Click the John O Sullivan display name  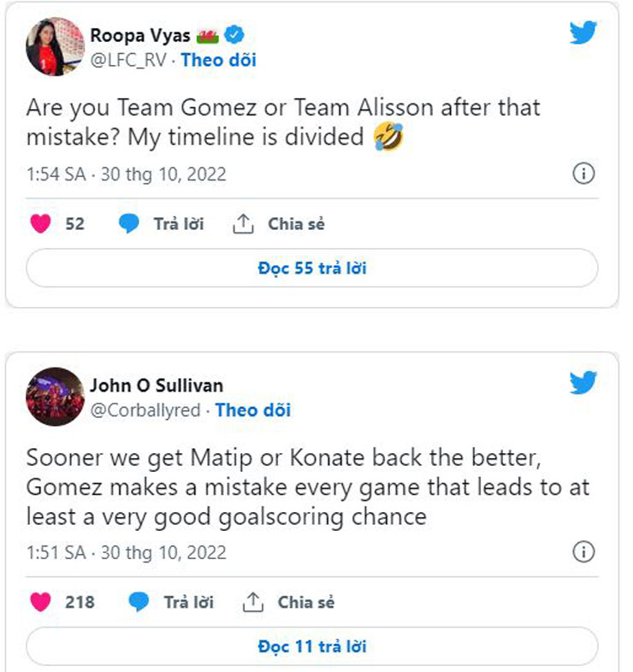pos(157,386)
